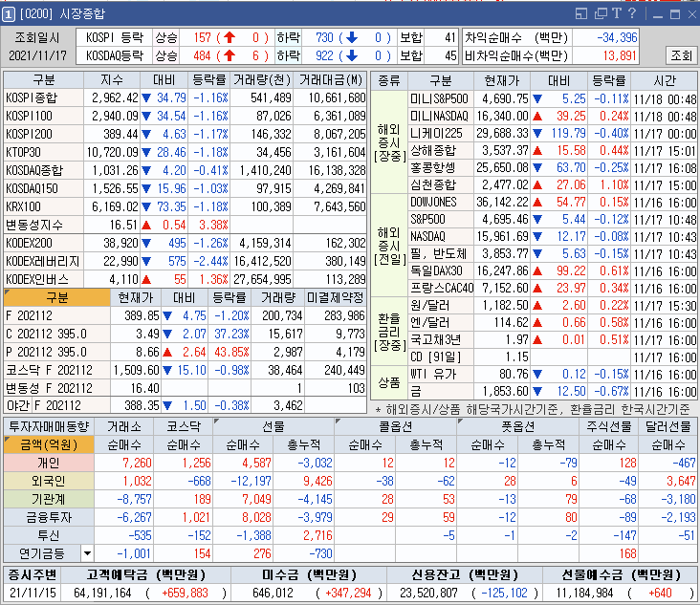Screen dimensions: 700x605
Task: Select the 심천종합 row label
Action: point(440,184)
